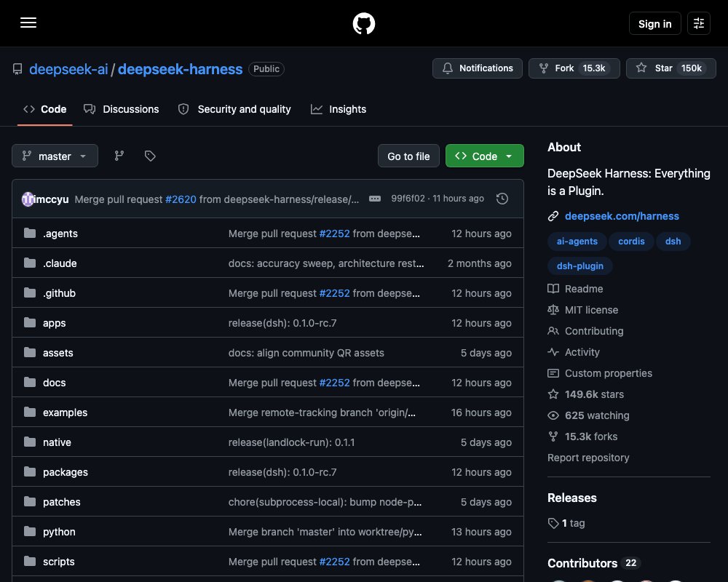
Task: Open the master branch dropdown
Action: coord(55,156)
